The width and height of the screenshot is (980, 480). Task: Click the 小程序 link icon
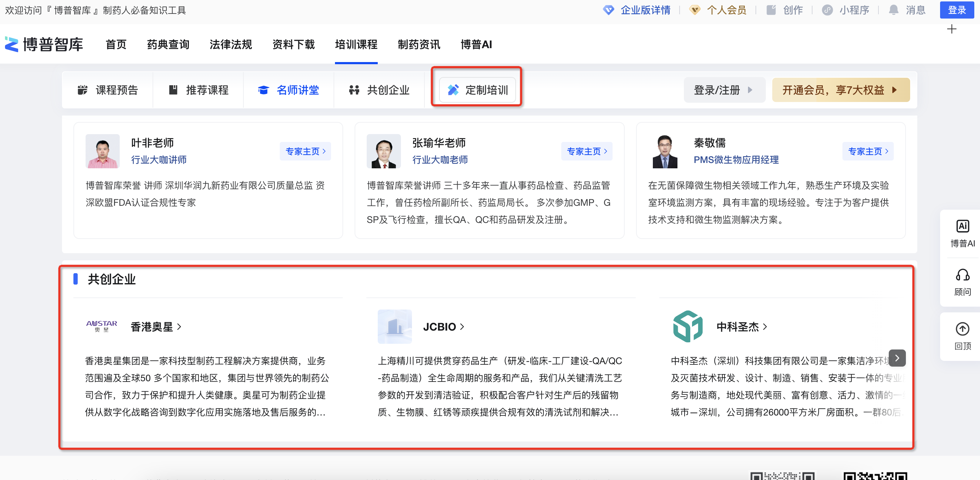tap(827, 10)
